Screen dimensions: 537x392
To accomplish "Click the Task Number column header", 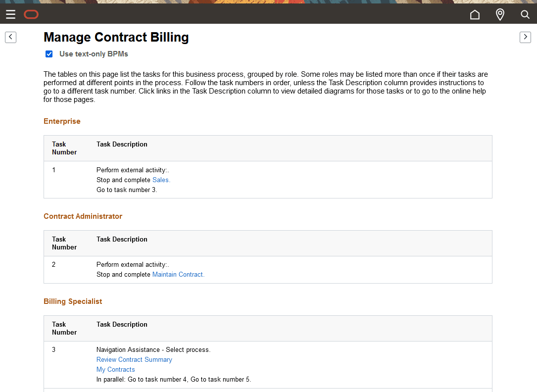I will click(64, 148).
